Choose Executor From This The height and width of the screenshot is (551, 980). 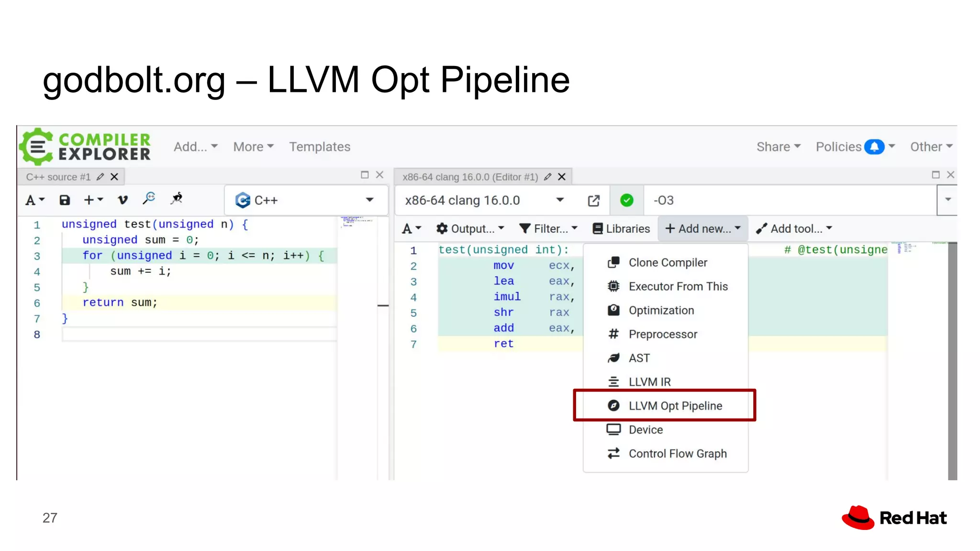666,287
